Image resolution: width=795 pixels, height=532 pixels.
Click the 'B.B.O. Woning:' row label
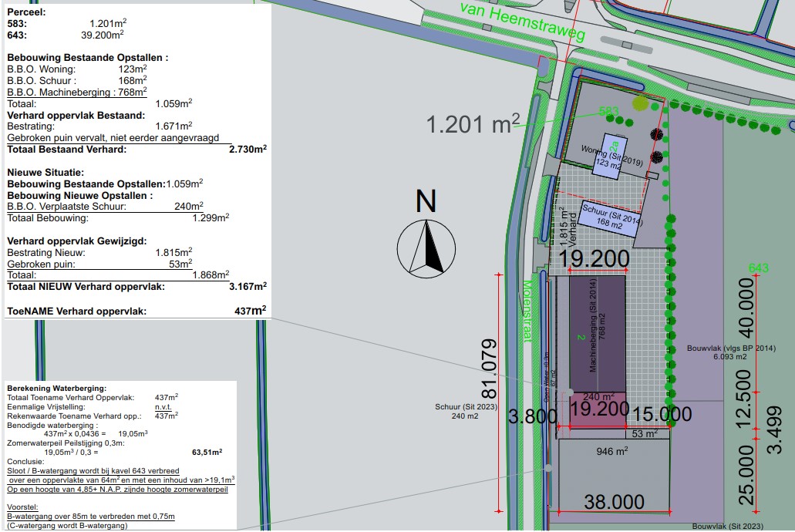tap(41, 69)
